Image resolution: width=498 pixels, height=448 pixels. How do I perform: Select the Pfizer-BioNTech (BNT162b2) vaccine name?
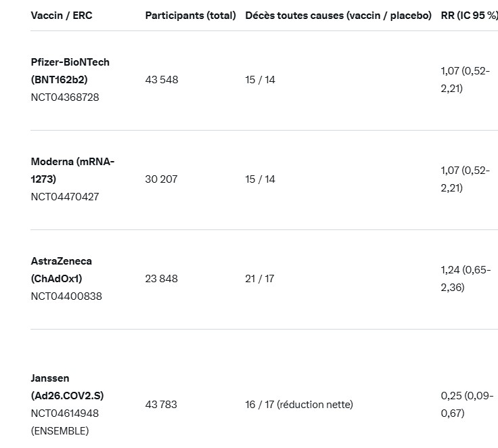click(x=70, y=70)
